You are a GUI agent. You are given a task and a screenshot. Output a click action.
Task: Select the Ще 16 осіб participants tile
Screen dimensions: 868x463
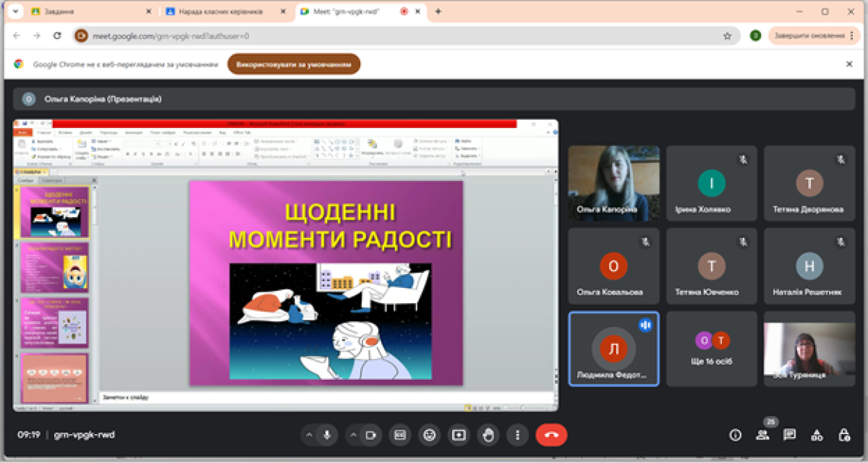click(712, 349)
